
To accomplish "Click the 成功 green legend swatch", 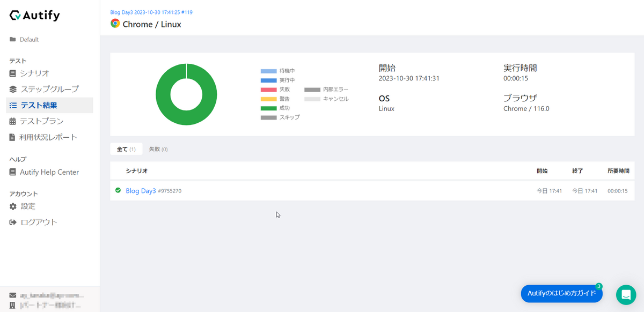I will click(268, 108).
